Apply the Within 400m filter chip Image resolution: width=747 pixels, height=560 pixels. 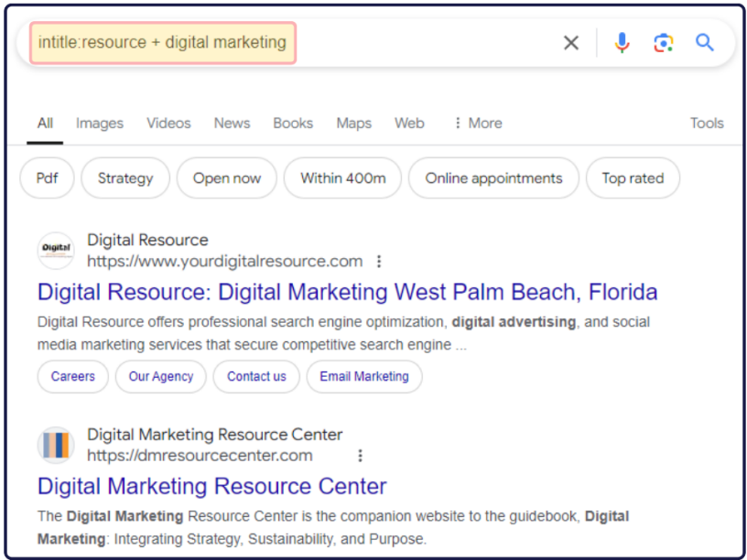click(x=343, y=178)
